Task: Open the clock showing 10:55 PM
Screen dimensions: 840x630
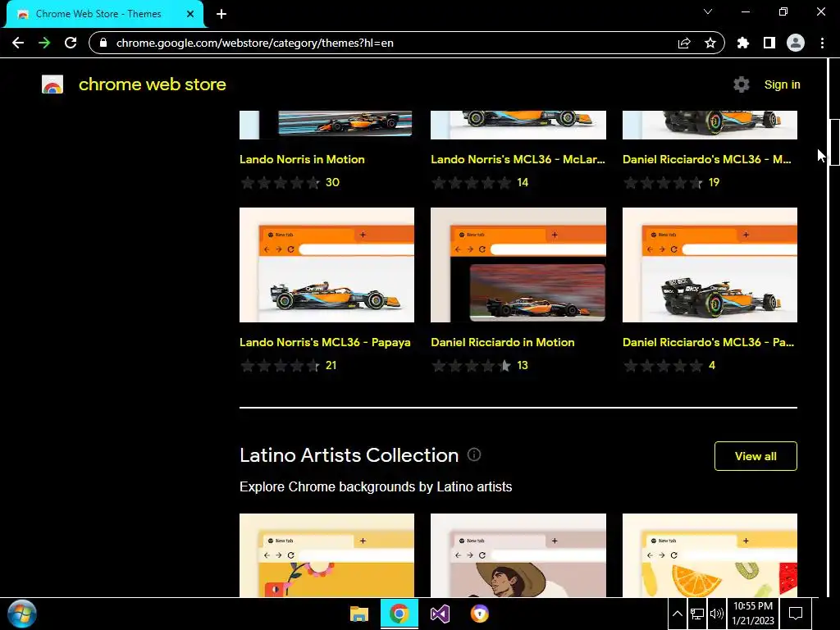Action: coord(753,614)
